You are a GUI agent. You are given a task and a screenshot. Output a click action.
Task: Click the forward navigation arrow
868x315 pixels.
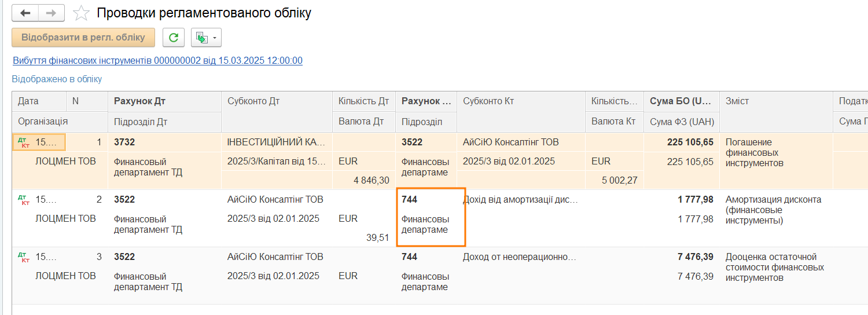(52, 13)
